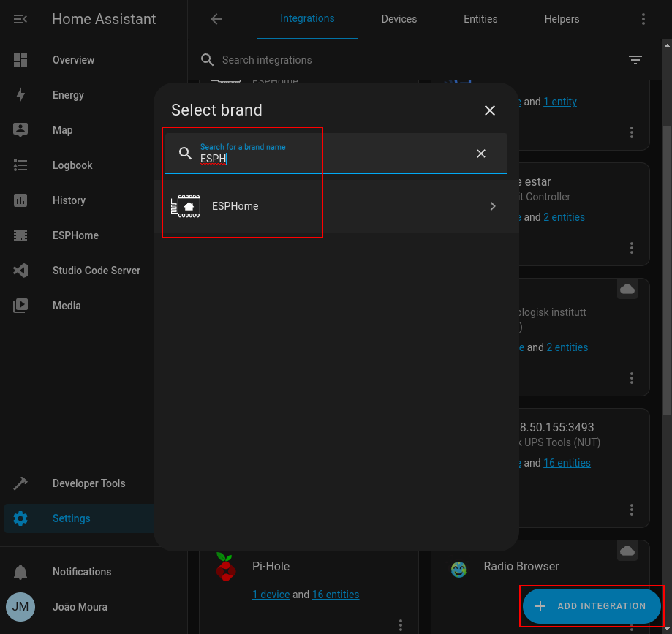Click the Logbook list icon
Viewport: 672px width, 634px height.
point(20,165)
